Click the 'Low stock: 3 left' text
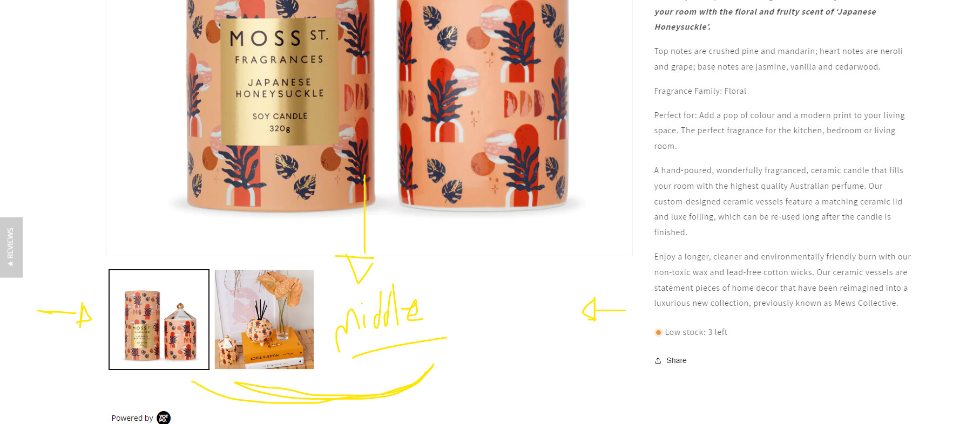Viewport: 980px width, 424px height. pos(696,332)
